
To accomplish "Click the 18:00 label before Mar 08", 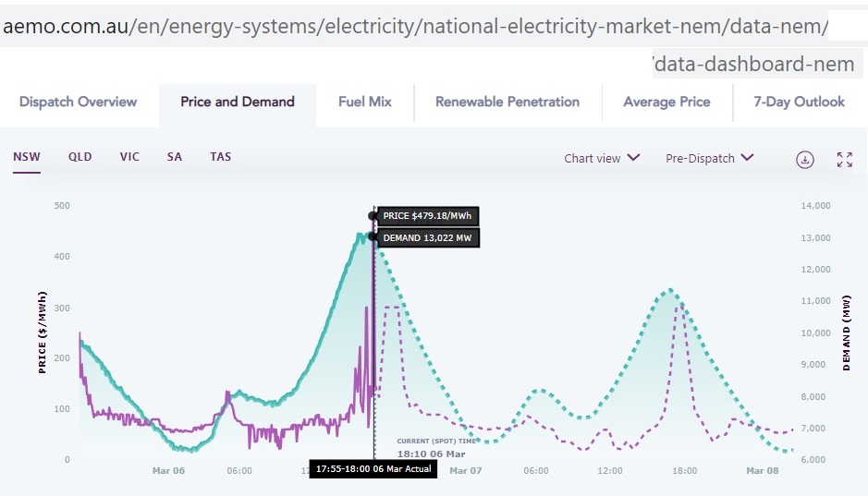I will coord(685,470).
